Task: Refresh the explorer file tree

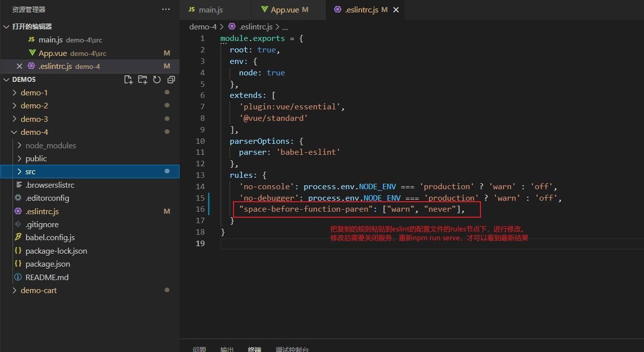Action: tap(157, 79)
